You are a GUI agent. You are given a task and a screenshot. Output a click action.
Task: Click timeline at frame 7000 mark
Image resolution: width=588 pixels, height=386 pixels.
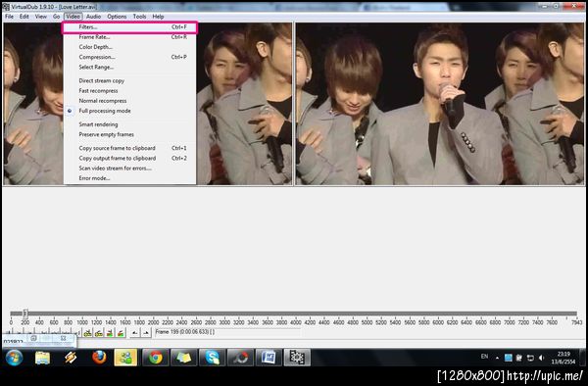(x=509, y=322)
